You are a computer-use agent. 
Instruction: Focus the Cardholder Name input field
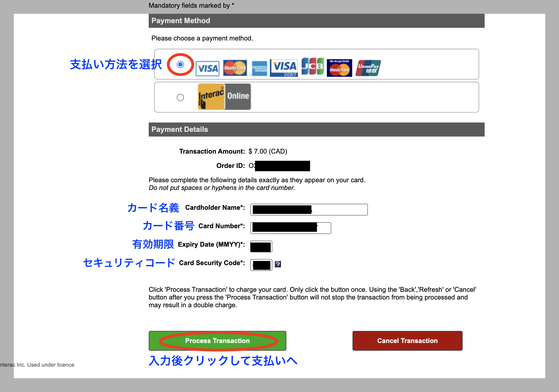point(309,209)
